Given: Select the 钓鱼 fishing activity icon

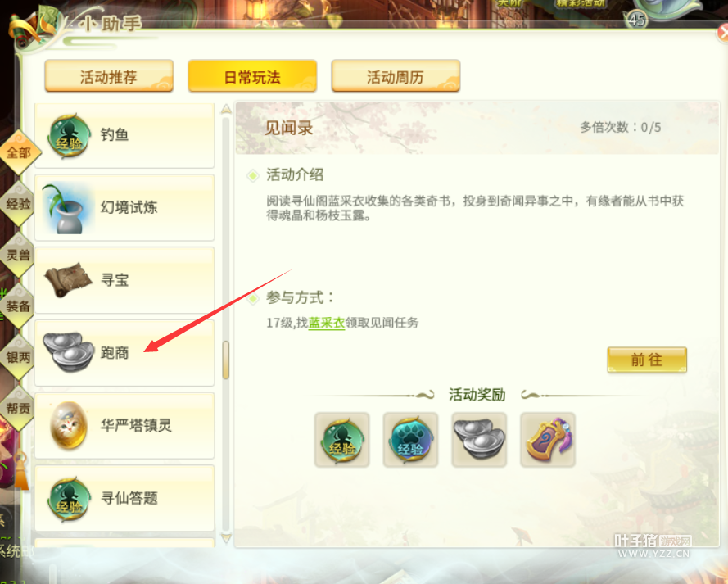Looking at the screenshot, I should [x=69, y=137].
